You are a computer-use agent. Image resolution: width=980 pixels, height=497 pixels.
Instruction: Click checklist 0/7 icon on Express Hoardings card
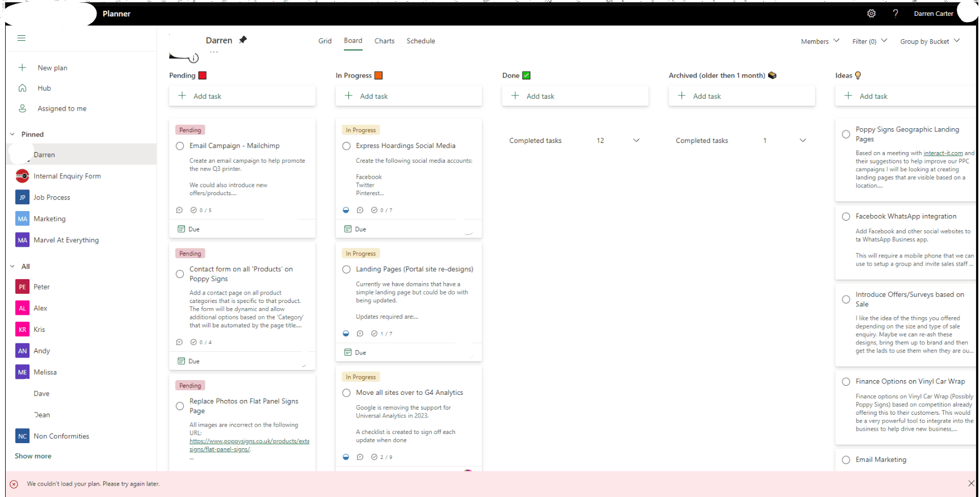pos(374,210)
